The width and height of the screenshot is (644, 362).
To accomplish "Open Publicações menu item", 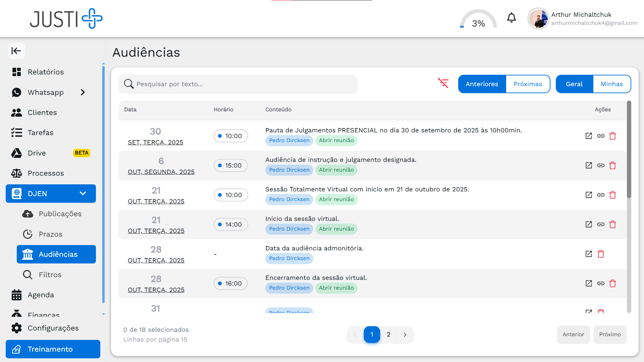I will click(60, 214).
